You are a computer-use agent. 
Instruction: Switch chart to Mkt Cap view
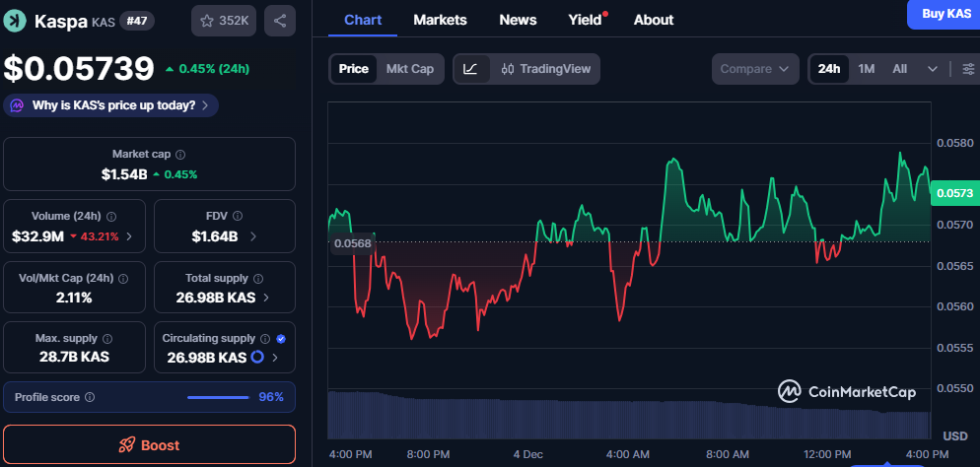point(409,69)
